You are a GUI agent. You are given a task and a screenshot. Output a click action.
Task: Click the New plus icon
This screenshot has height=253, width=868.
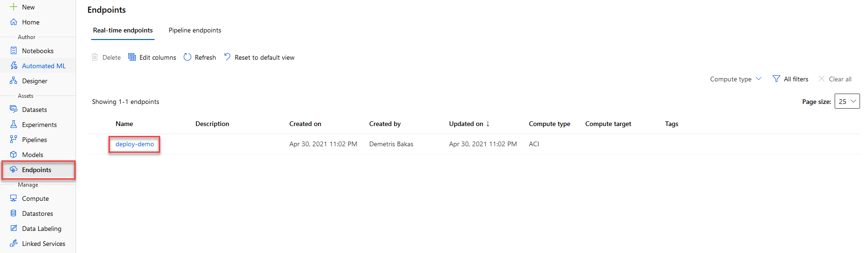[x=14, y=7]
